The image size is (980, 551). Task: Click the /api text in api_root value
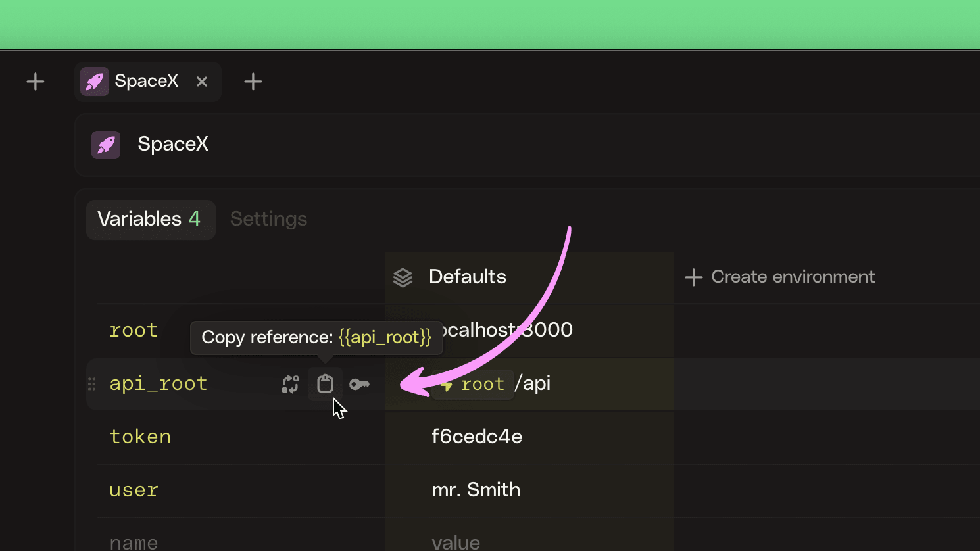pyautogui.click(x=533, y=383)
